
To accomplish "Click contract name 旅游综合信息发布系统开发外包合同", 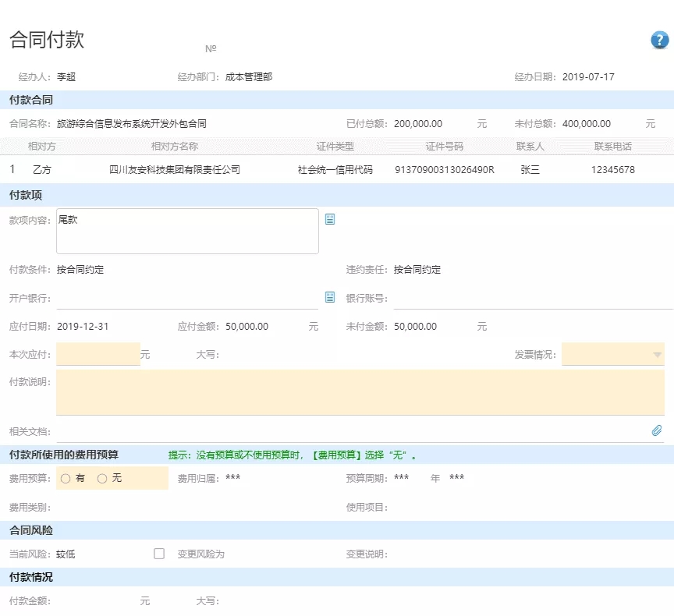I will tap(132, 124).
